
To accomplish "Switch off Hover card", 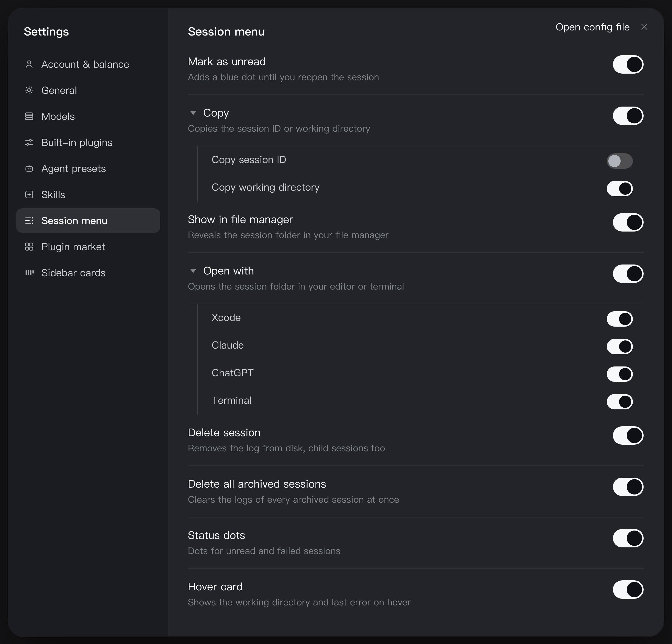I will click(628, 590).
